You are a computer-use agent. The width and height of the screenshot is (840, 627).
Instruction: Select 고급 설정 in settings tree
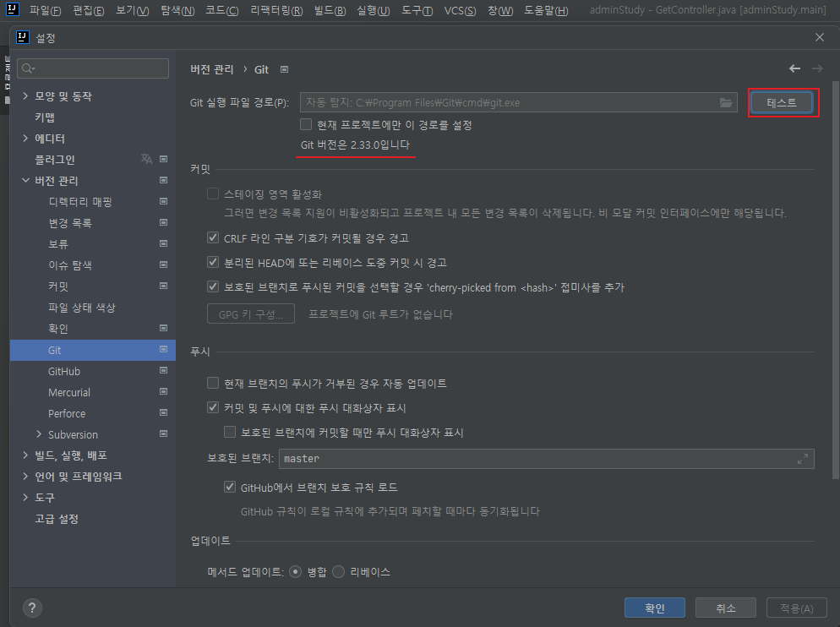click(57, 518)
